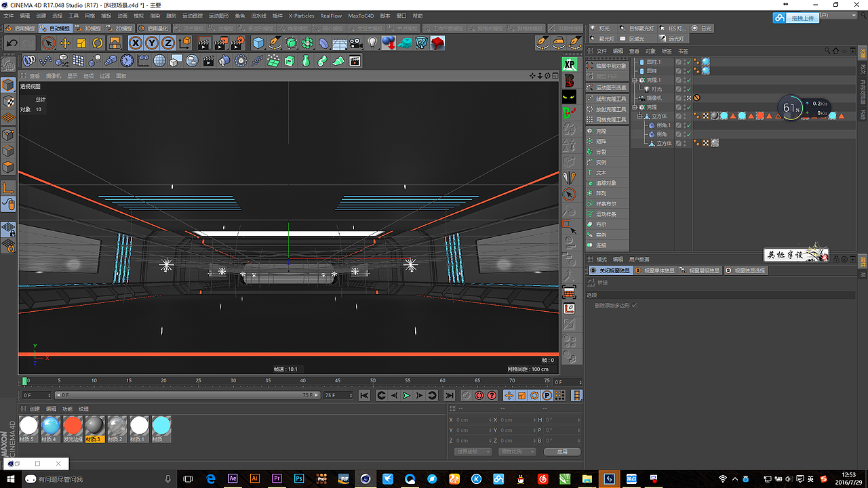Select the 关闭视窗独显 tab
868x488 pixels.
610,270
